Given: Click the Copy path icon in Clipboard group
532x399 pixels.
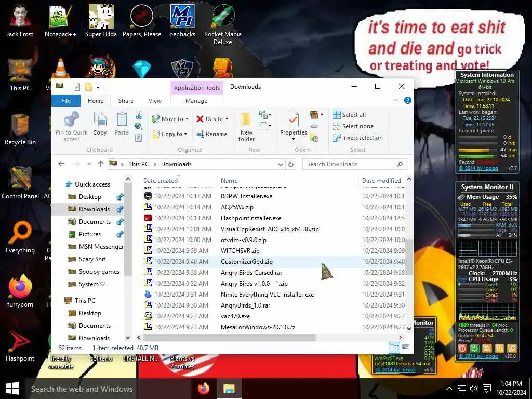Looking at the screenshot, I should click(x=138, y=126).
